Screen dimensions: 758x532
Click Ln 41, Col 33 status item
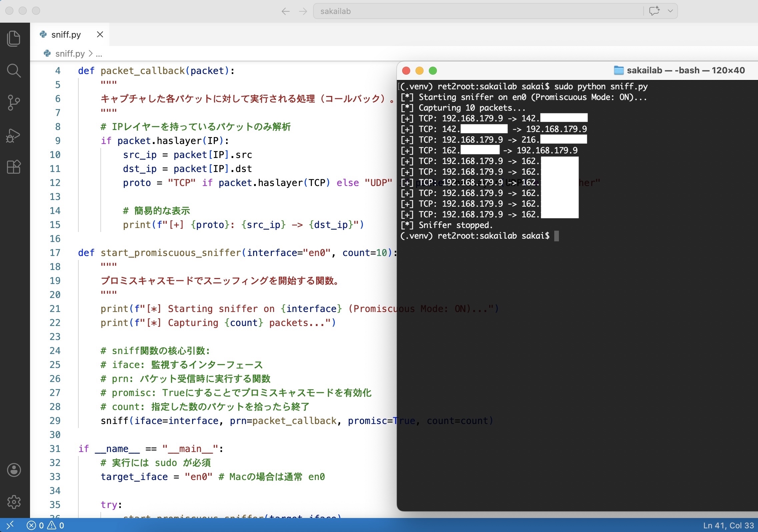(728, 526)
